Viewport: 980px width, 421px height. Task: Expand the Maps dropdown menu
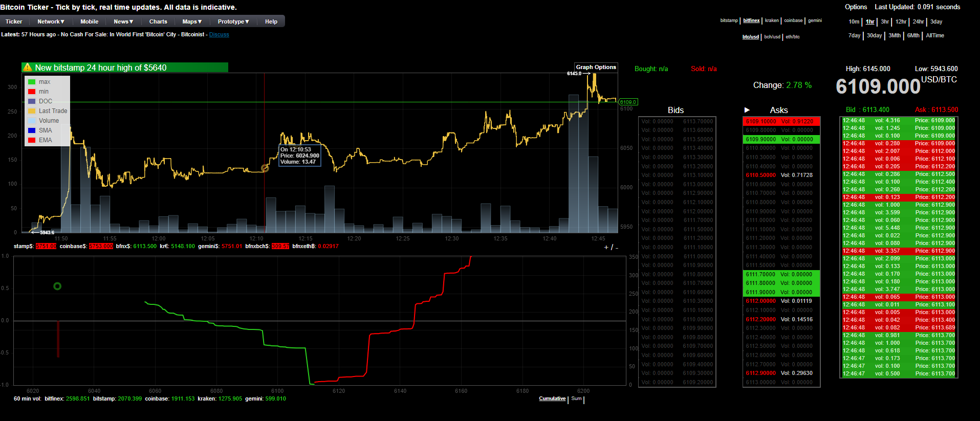[192, 21]
